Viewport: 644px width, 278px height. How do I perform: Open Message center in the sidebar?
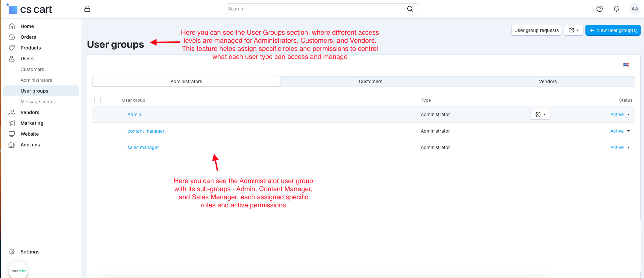[38, 102]
